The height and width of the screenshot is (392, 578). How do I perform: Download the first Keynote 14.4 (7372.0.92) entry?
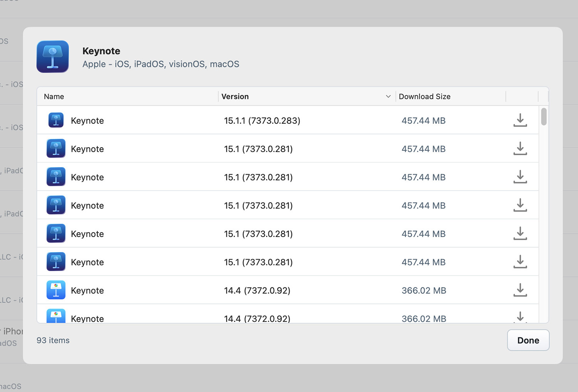520,290
